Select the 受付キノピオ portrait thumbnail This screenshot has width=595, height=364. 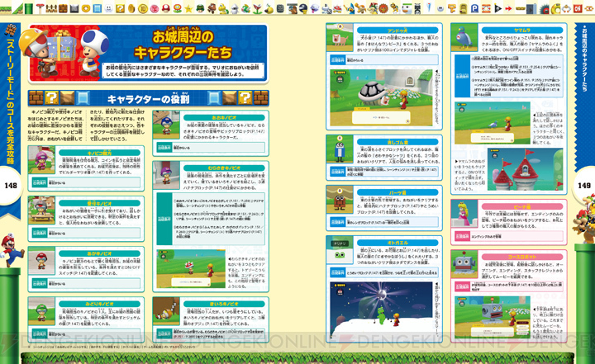tap(41, 210)
